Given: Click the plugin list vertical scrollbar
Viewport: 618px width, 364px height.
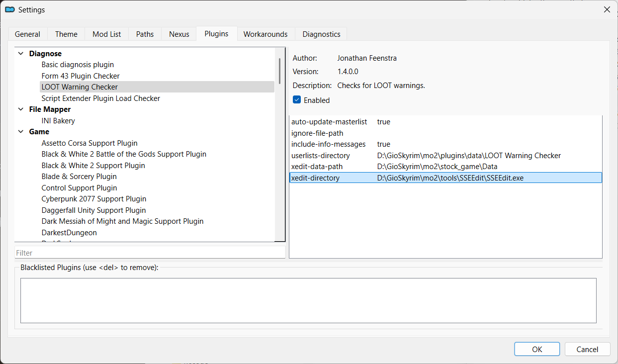Looking at the screenshot, I should tap(279, 71).
